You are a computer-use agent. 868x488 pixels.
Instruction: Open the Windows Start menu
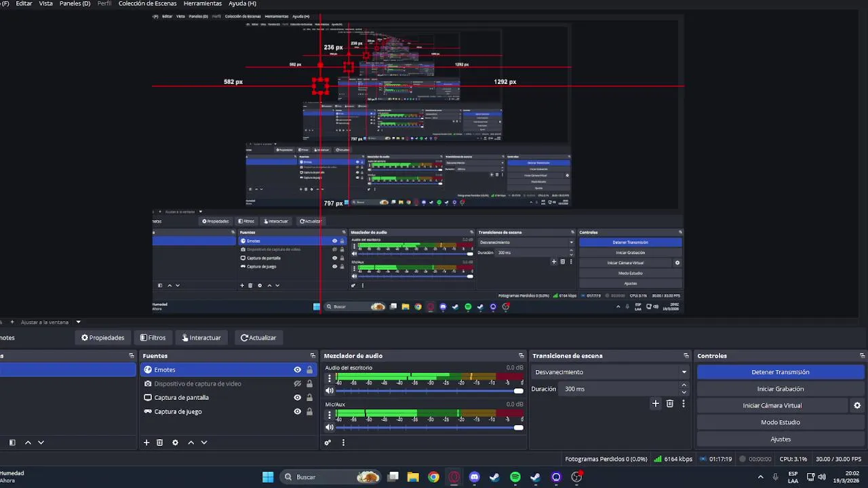(x=268, y=477)
